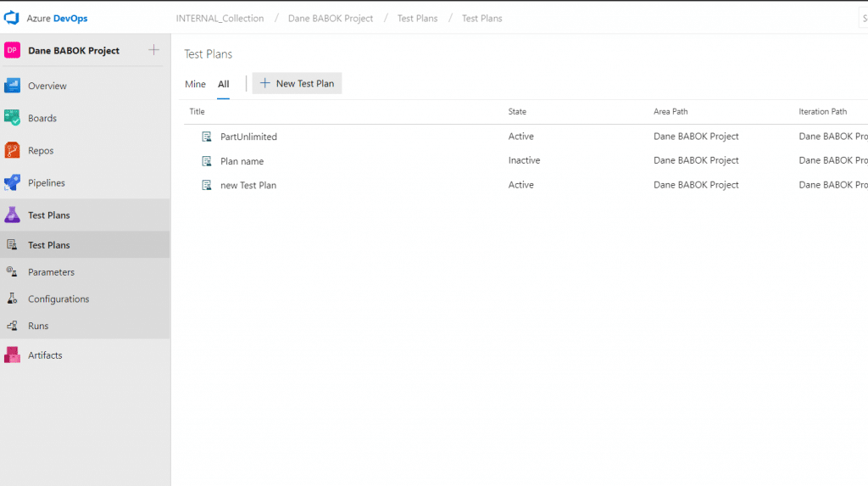This screenshot has height=486, width=868.
Task: Click the PartUnlimited test plan icon
Action: tap(207, 137)
